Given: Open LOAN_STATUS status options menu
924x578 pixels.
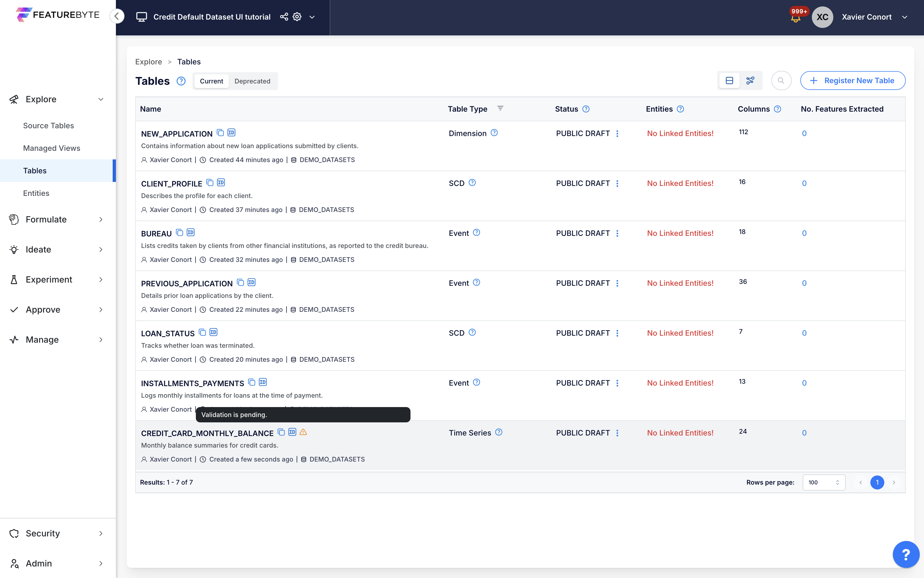Looking at the screenshot, I should 617,333.
